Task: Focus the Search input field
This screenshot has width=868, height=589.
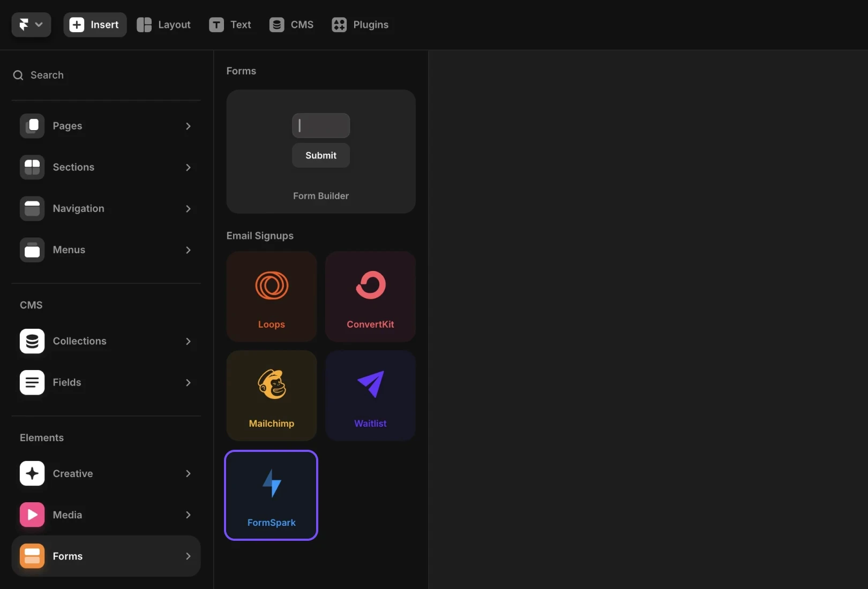Action: tap(106, 75)
